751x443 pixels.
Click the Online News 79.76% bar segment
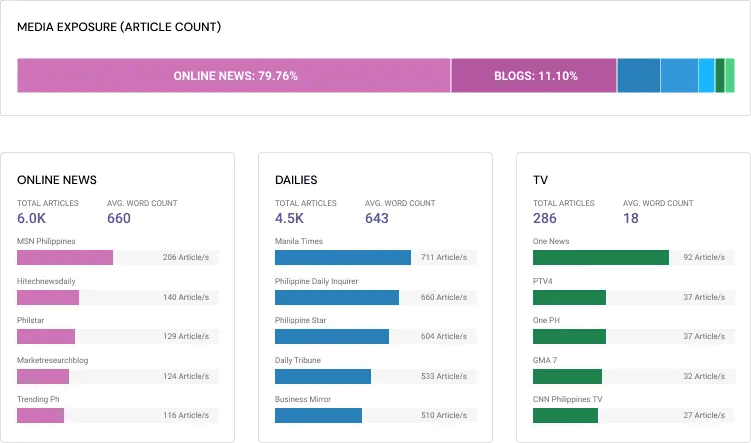pyautogui.click(x=234, y=76)
